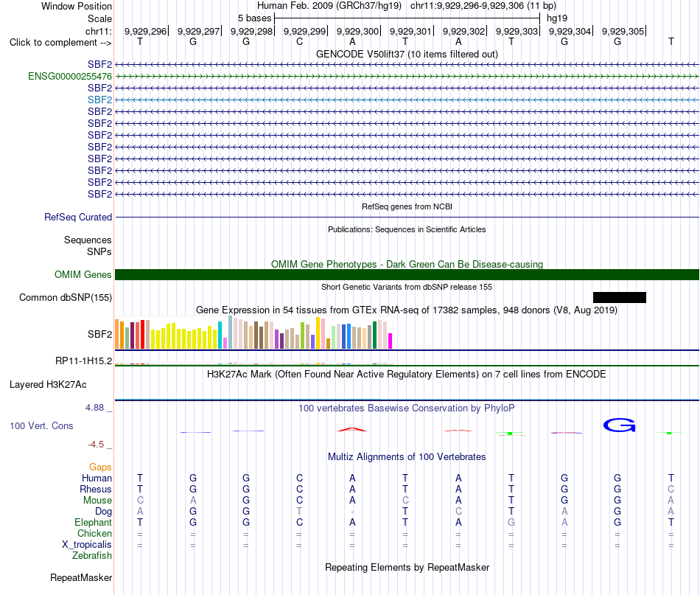Open the GTEx Gene Expression track title
700x595 pixels.
point(407,310)
